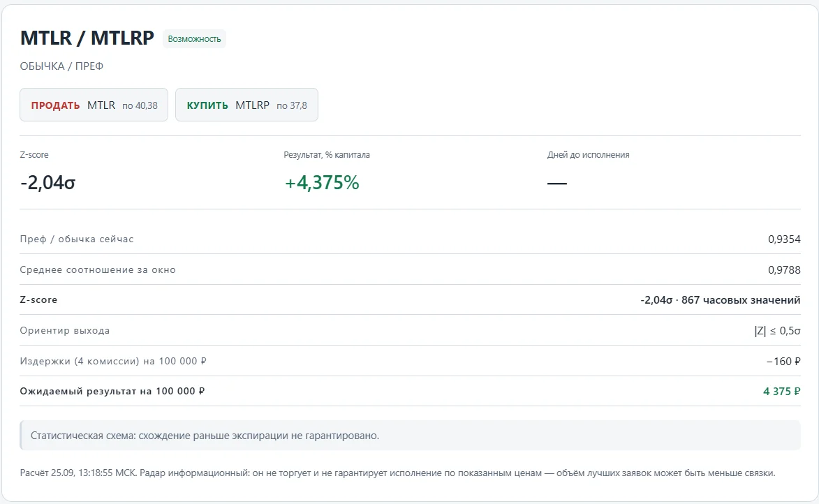This screenshot has width=819, height=504.
Task: Click the 0,9354 ratio value
Action: point(784,239)
